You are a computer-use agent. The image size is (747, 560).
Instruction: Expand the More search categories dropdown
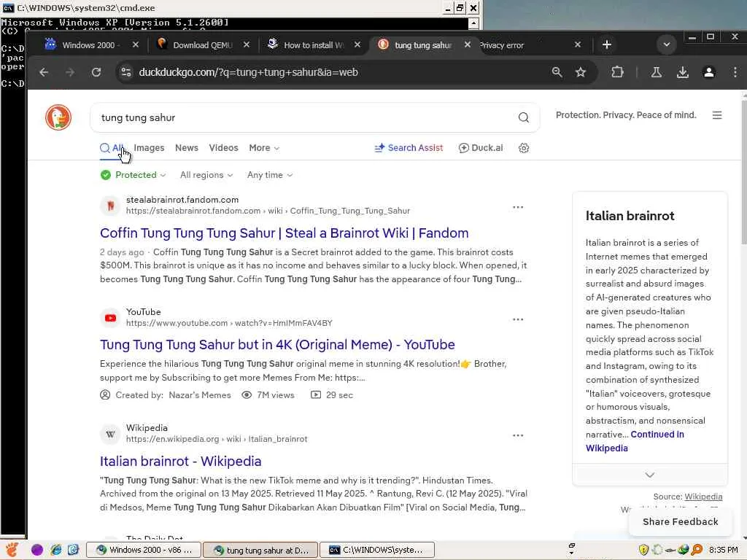264,148
